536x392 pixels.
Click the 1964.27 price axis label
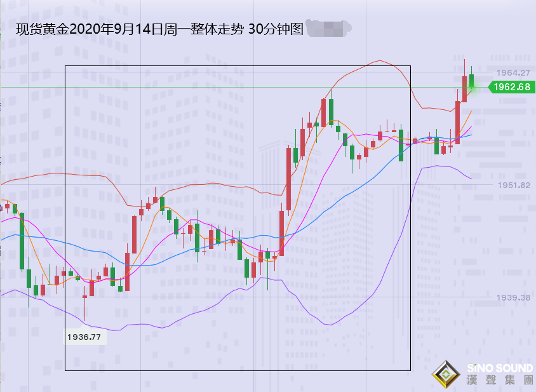[513, 72]
